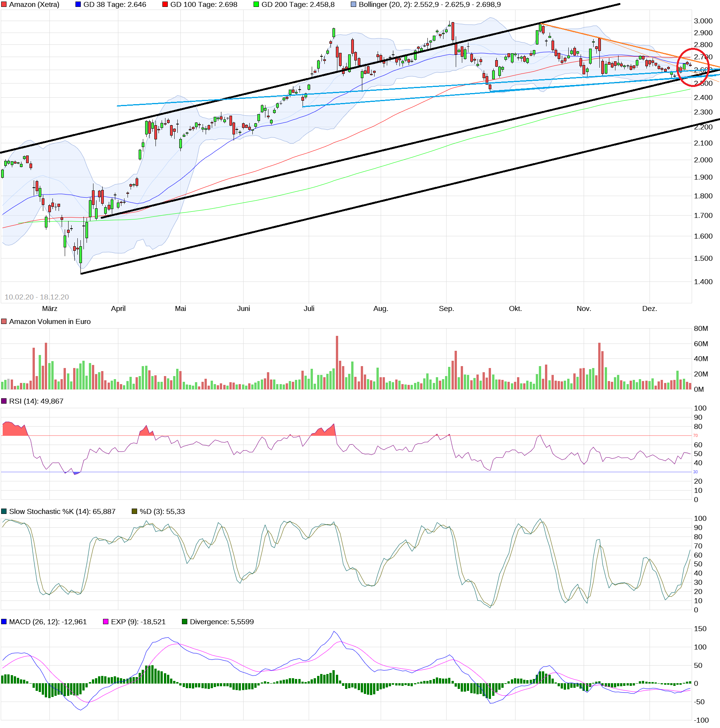Click the red GD 100 Tage legend swatch
Viewport: 720px width, 728px height.
165,5
